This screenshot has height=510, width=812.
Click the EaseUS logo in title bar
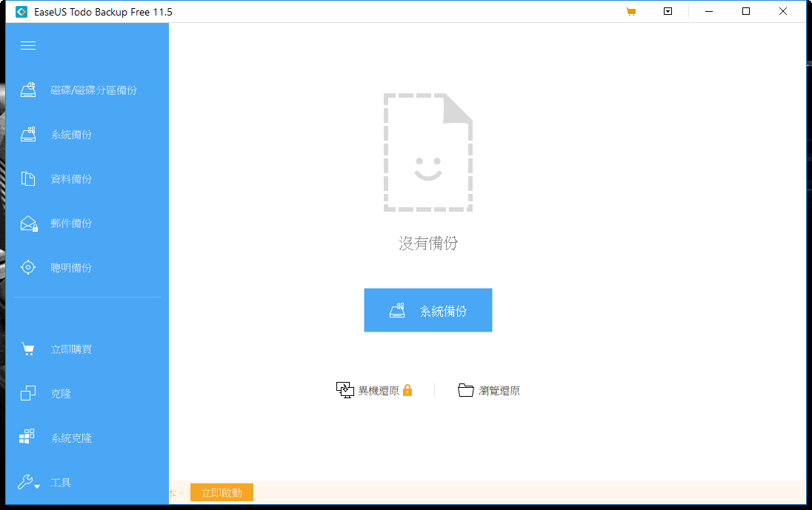[21, 11]
